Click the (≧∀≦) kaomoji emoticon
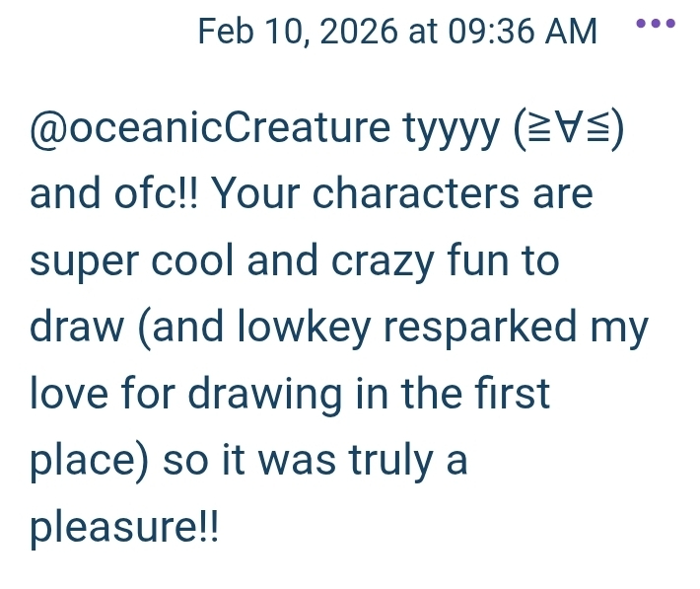Viewport: 700px width, 589px height. (x=571, y=127)
